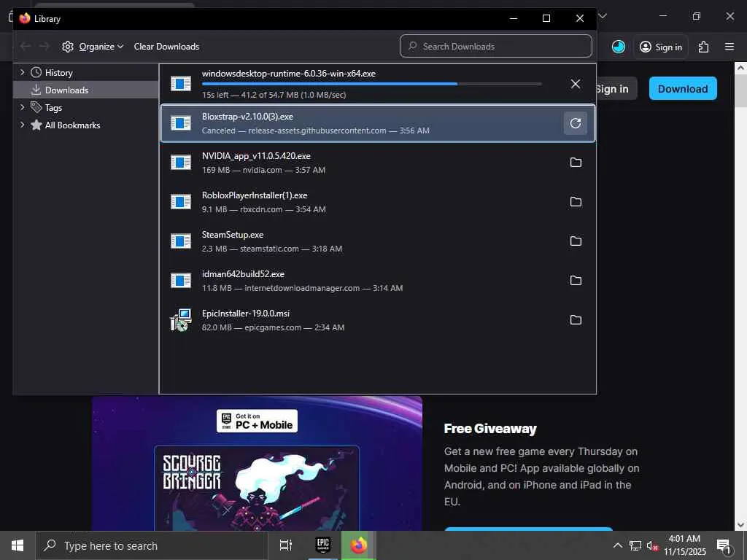Screen dimensions: 747x560
Task: Open the Organize menu
Action: click(x=93, y=46)
